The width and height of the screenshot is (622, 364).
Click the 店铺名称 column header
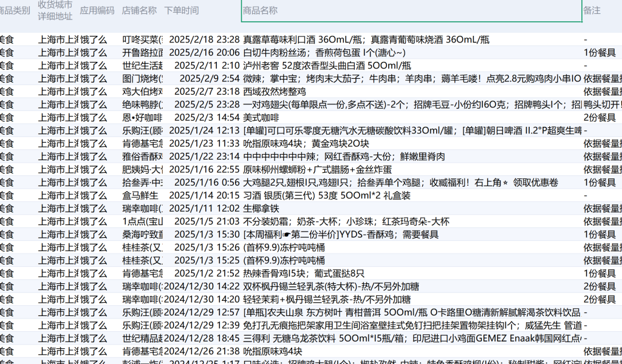pyautogui.click(x=139, y=11)
